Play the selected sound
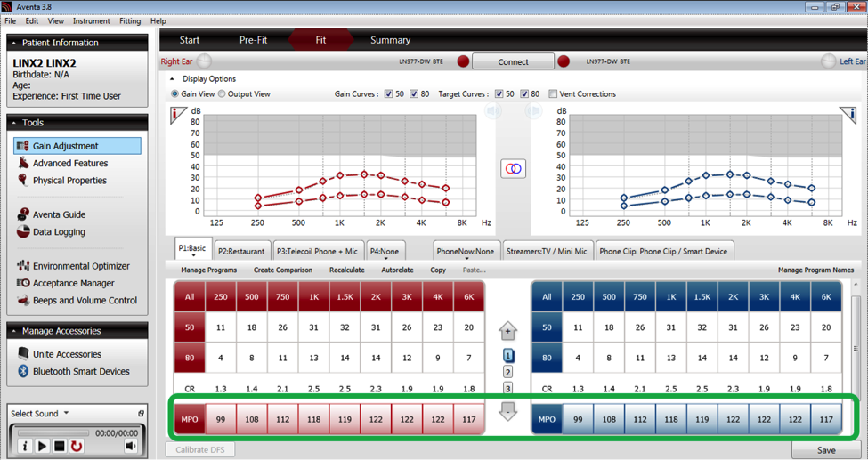868x460 pixels. [x=42, y=446]
